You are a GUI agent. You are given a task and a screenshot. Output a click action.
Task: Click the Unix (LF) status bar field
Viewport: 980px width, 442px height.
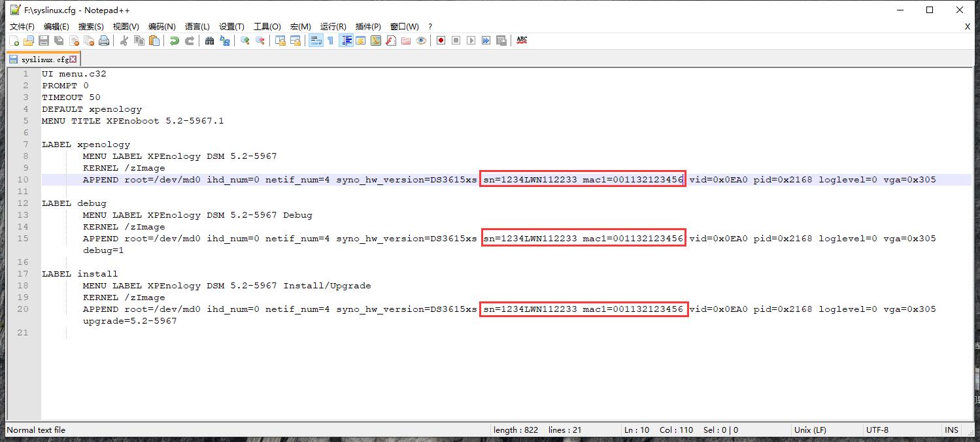[x=810, y=430]
